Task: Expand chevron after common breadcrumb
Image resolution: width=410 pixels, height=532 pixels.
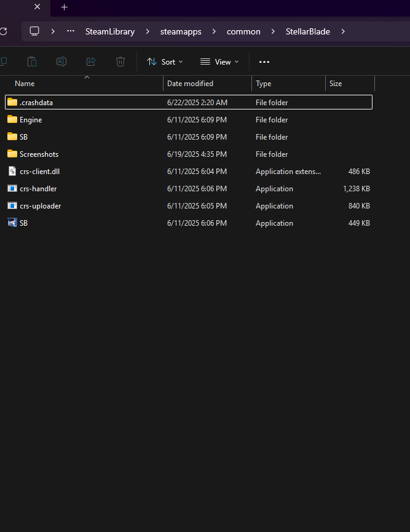Action: 273,31
